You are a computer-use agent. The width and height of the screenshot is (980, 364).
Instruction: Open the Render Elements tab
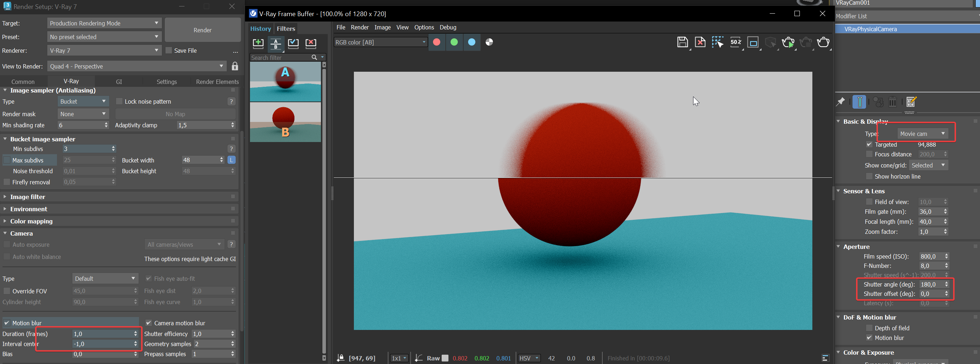tap(217, 81)
